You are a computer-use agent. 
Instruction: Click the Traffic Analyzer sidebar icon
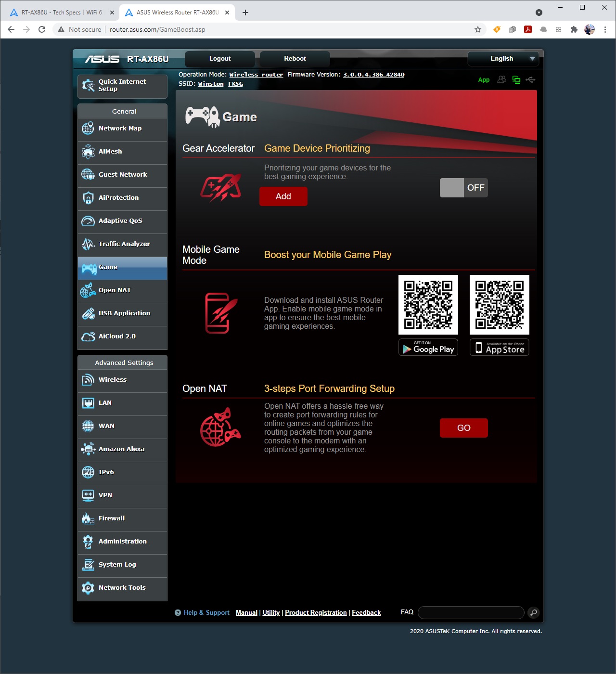coord(88,244)
